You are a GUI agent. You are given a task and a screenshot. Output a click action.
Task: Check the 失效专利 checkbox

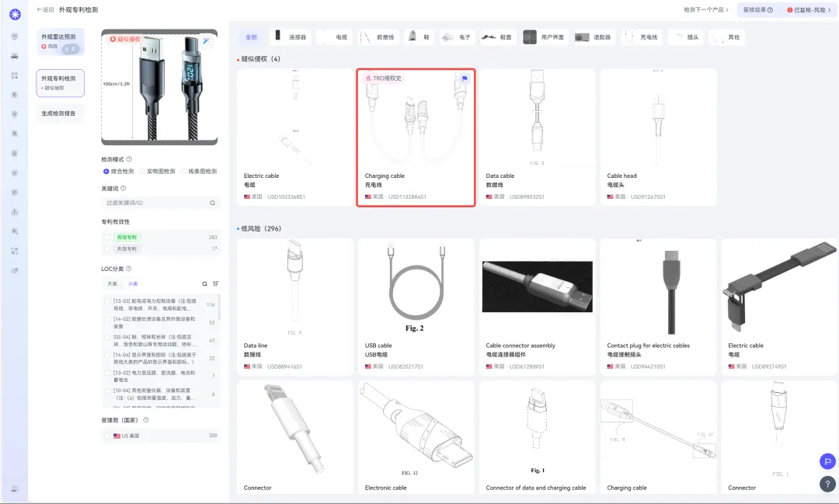pos(107,249)
